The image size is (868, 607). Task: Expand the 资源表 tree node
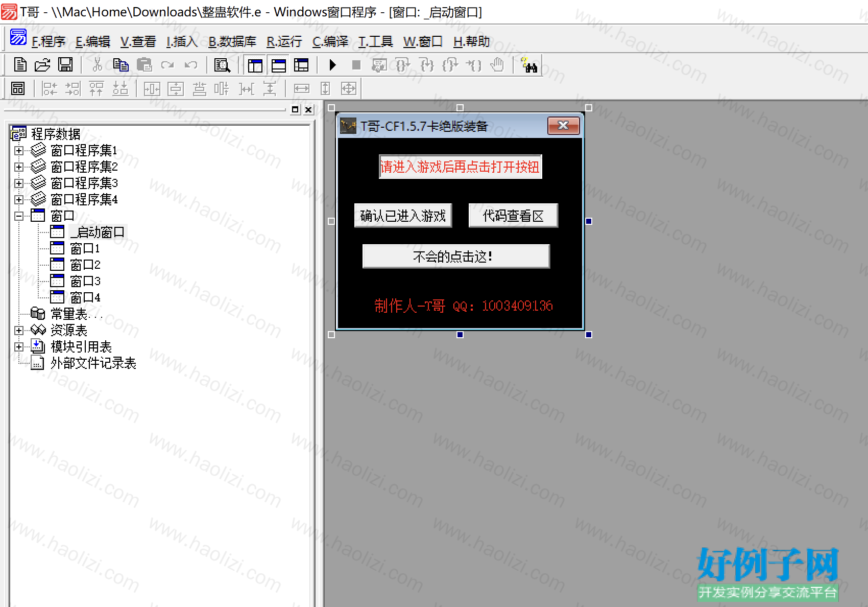coord(19,331)
